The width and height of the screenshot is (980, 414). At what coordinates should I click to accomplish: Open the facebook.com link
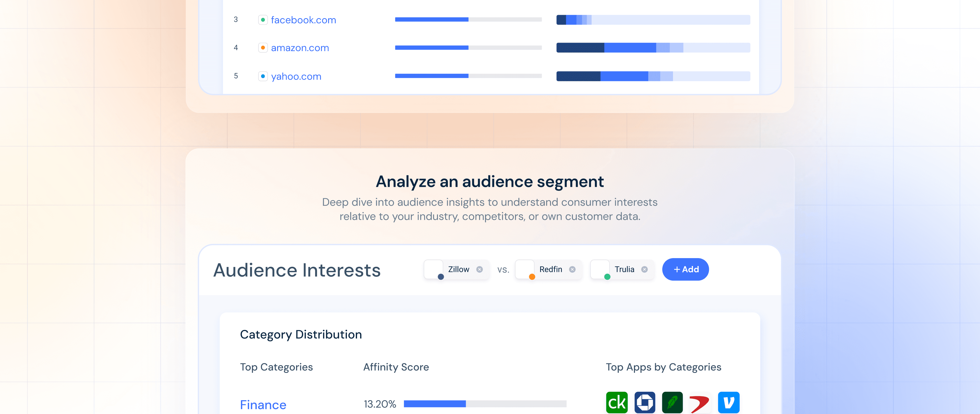303,20
